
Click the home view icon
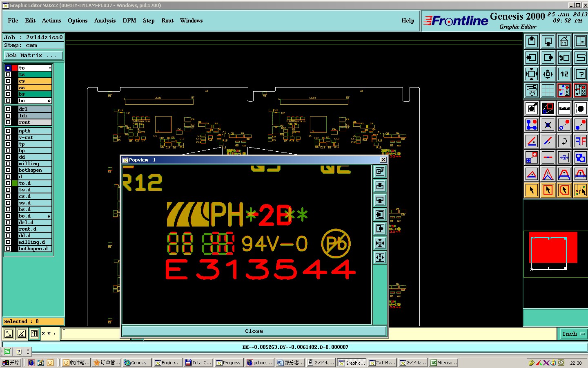(x=564, y=41)
